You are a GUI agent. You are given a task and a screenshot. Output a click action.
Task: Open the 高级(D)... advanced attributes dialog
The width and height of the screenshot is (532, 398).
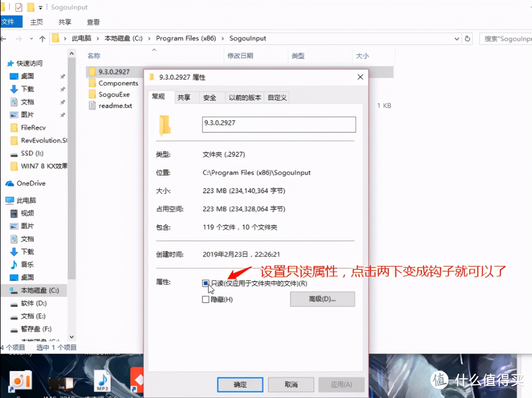tap(322, 299)
